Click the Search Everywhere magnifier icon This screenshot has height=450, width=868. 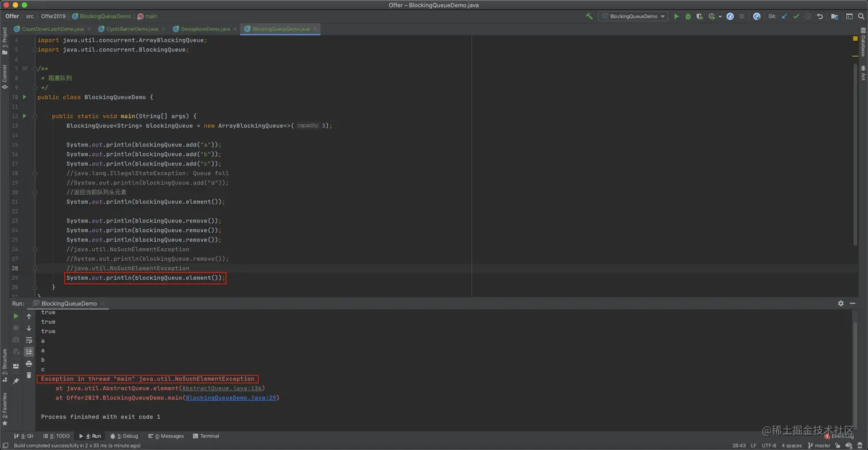861,17
